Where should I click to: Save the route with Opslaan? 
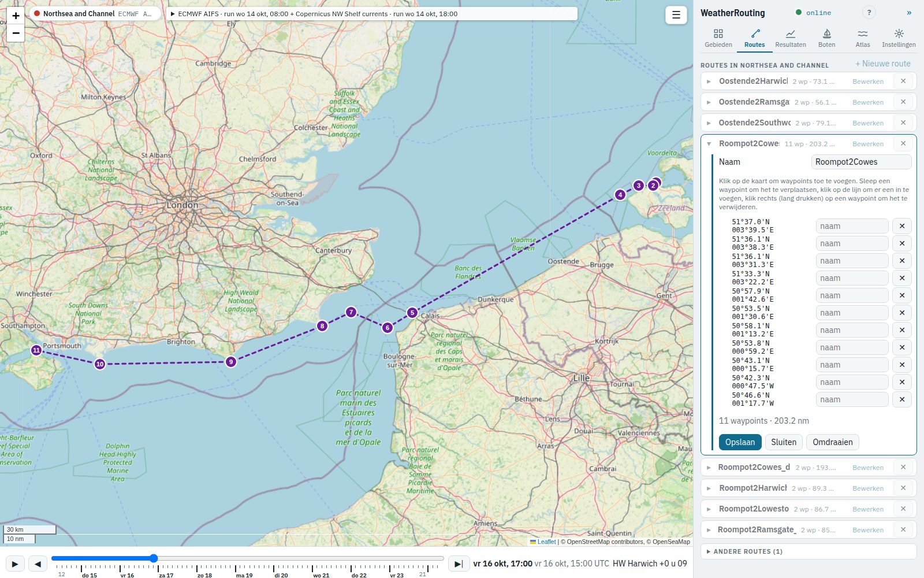[740, 442]
